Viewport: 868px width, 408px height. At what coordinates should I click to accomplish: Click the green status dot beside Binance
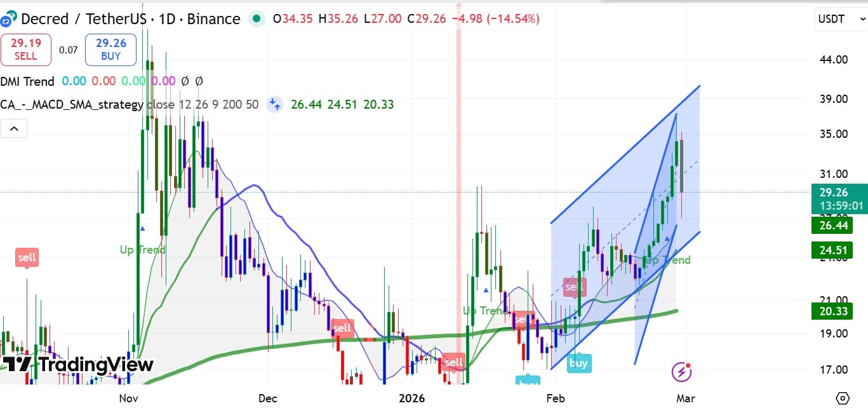257,20
